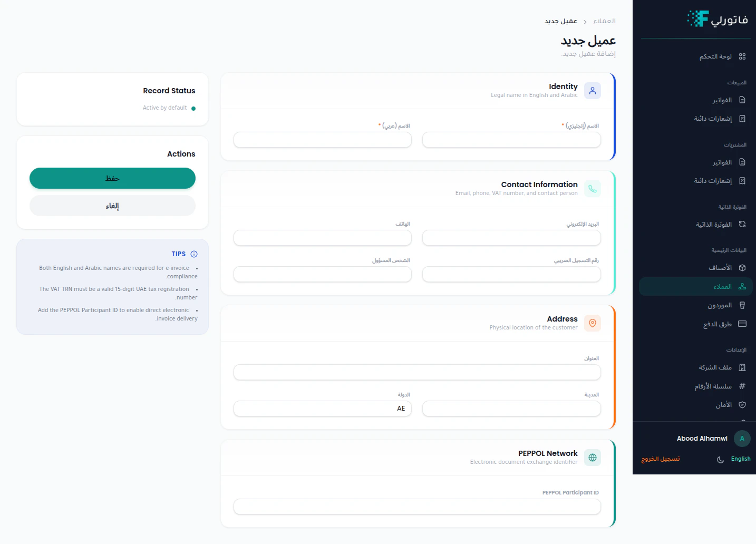Click user avatar with letter A

tap(742, 439)
